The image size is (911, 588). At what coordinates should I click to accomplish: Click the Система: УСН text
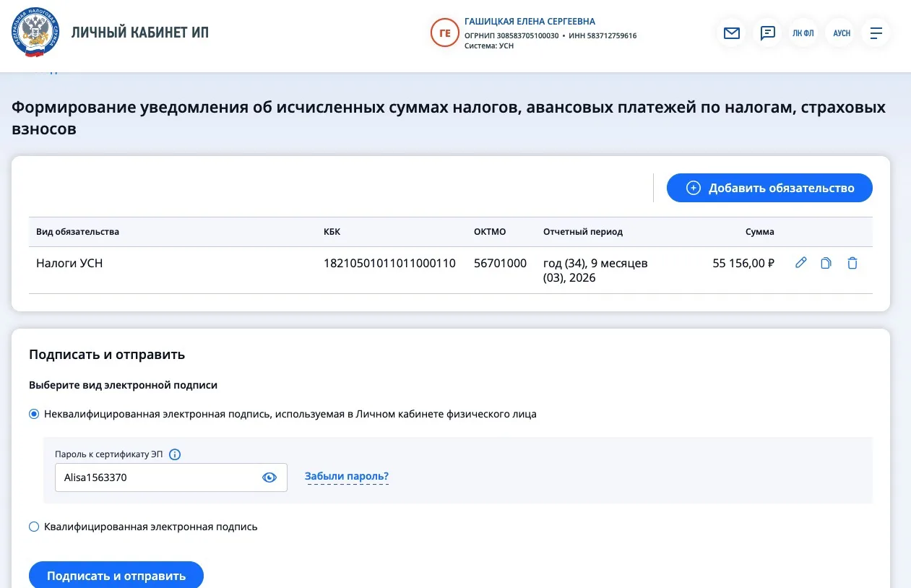(x=489, y=46)
